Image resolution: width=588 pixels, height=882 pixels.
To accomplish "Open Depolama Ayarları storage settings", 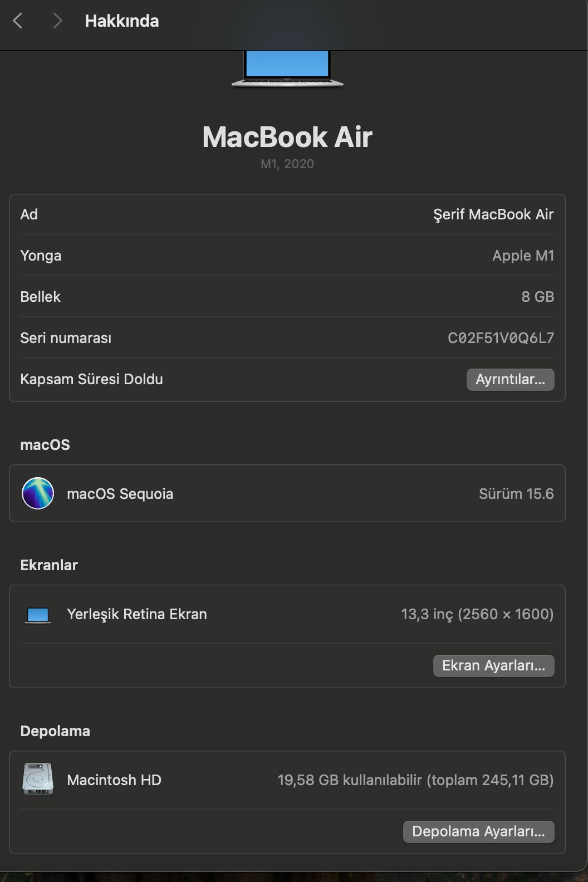I will click(478, 832).
